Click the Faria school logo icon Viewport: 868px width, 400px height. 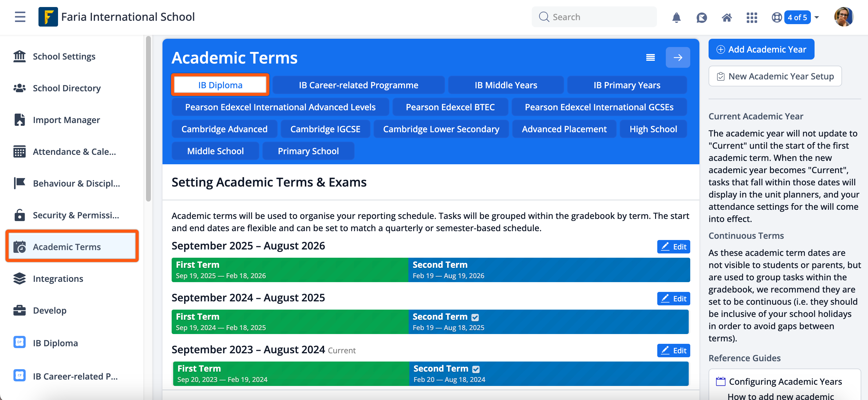point(48,17)
